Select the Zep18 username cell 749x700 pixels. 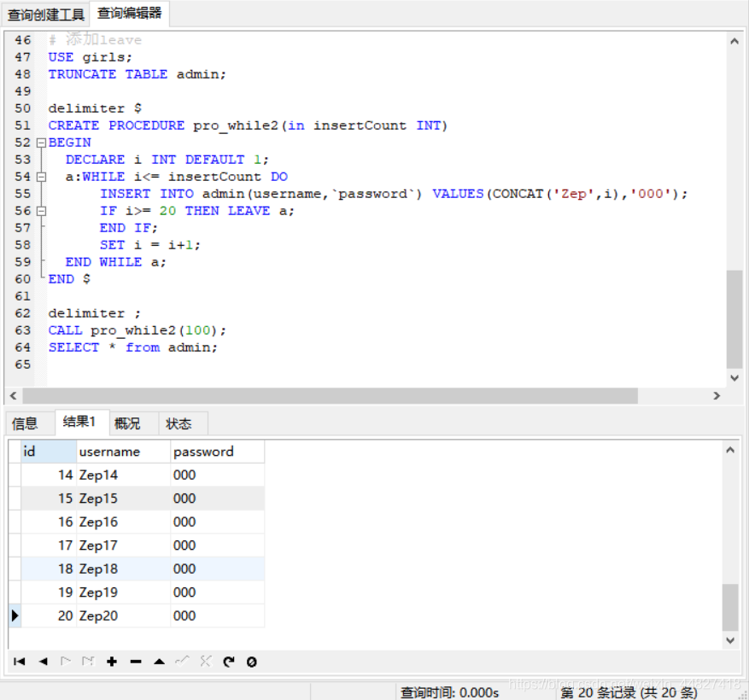123,569
